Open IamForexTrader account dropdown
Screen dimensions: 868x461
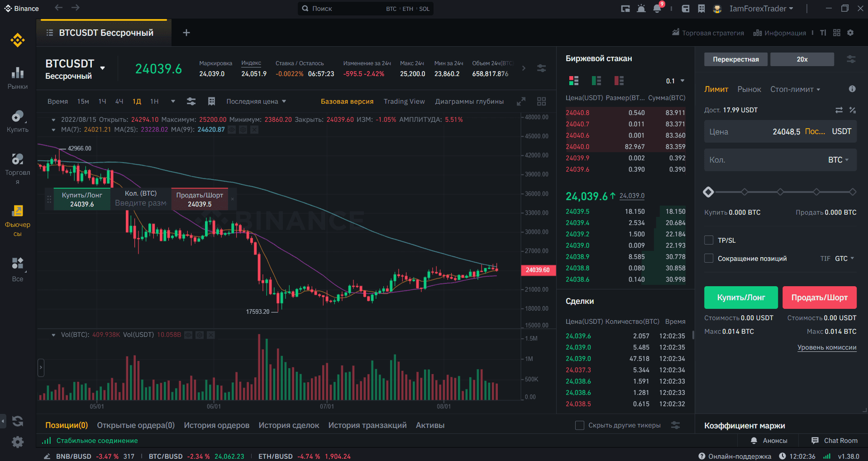pos(761,9)
